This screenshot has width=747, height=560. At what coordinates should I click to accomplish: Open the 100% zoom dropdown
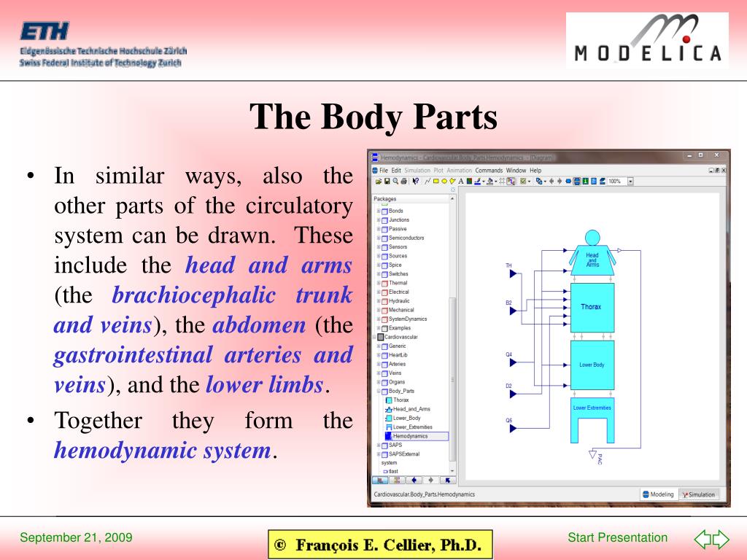point(631,182)
